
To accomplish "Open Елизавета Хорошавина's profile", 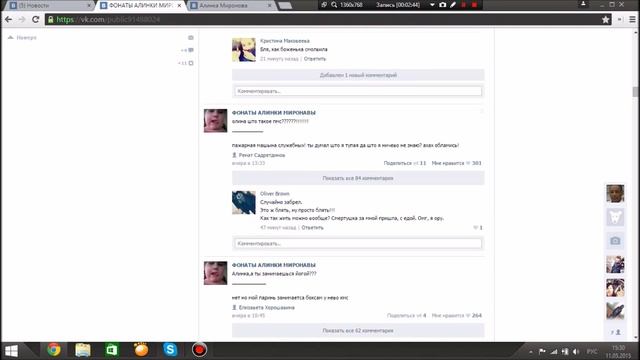I will point(266,307).
